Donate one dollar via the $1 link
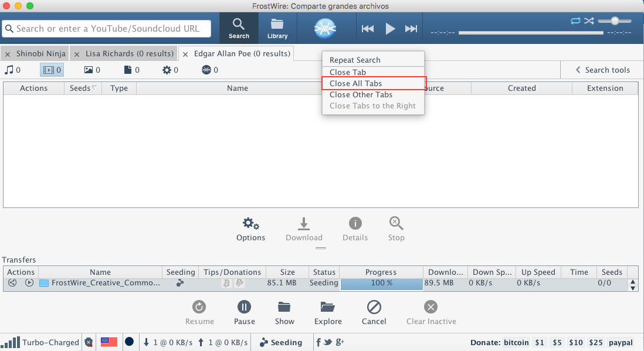644x351 pixels. tap(539, 342)
